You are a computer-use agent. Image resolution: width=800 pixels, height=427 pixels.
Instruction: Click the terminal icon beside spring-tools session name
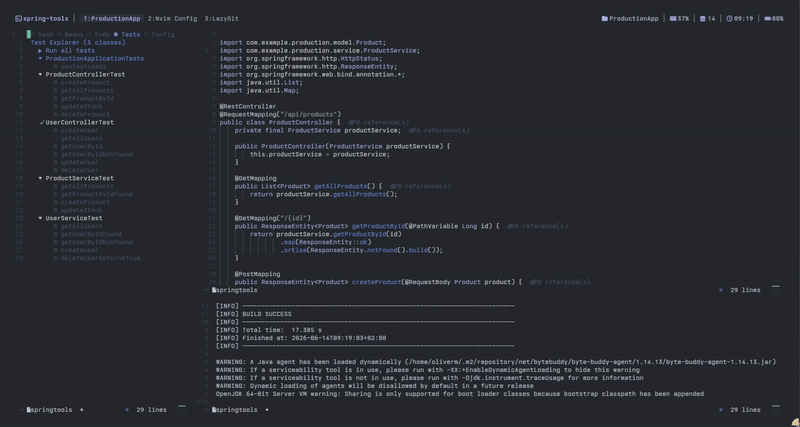coord(18,19)
